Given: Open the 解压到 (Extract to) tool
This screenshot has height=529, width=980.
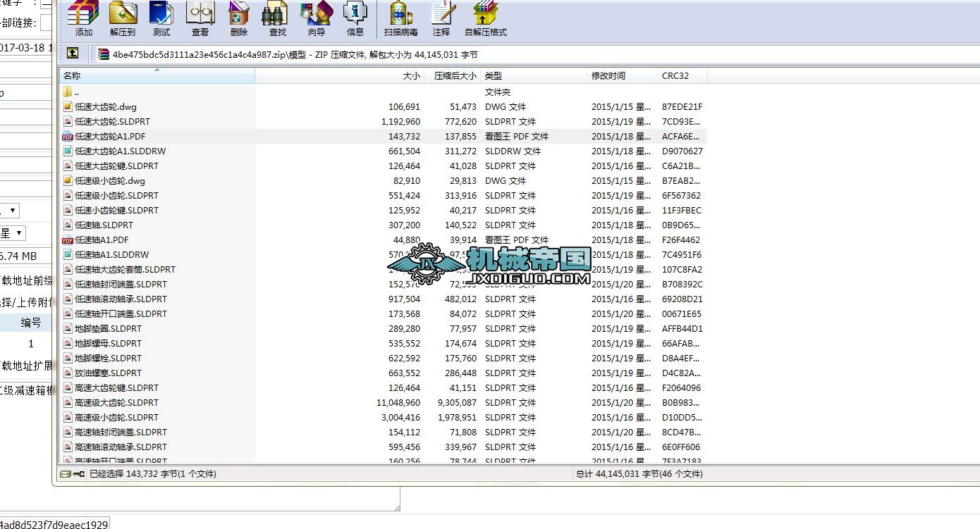Looking at the screenshot, I should [123, 18].
